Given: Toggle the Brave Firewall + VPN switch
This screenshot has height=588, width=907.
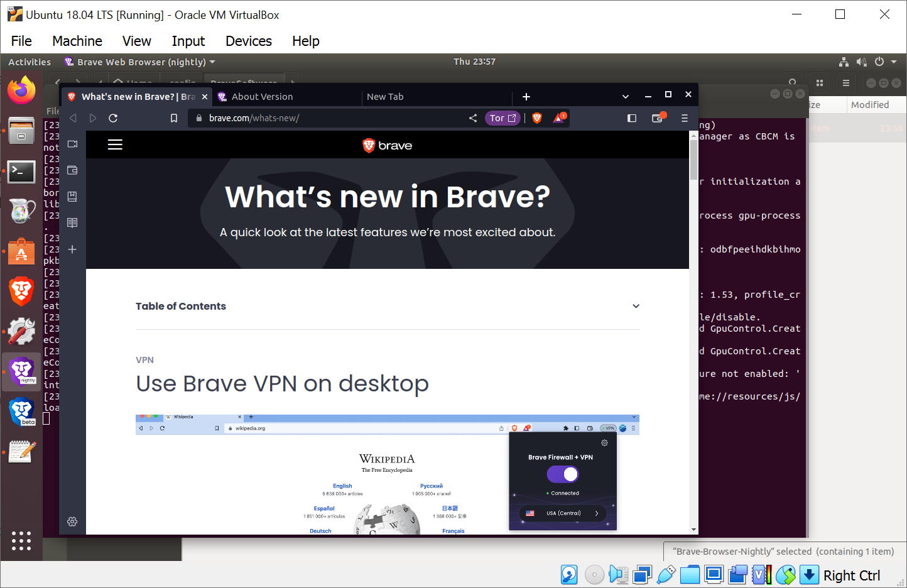Looking at the screenshot, I should [x=562, y=474].
